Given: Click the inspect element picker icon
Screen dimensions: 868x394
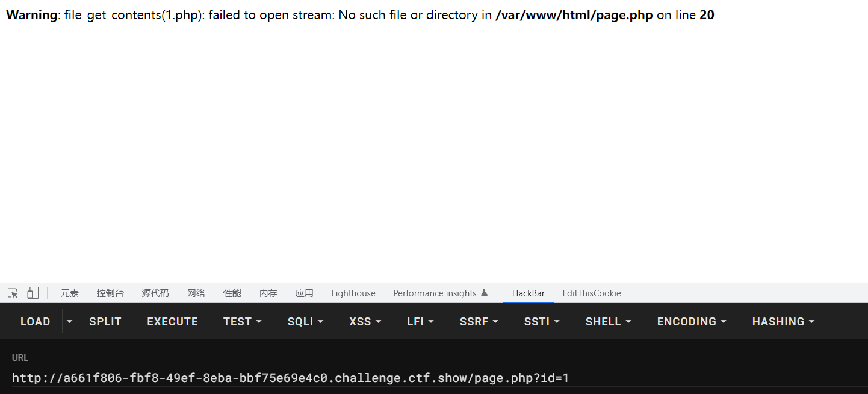Looking at the screenshot, I should [13, 293].
